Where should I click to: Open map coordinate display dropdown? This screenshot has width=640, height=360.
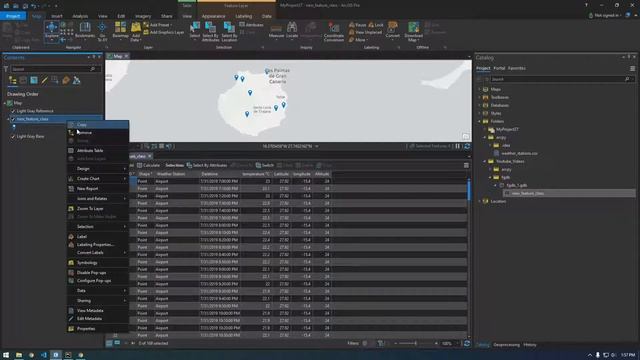[317, 146]
